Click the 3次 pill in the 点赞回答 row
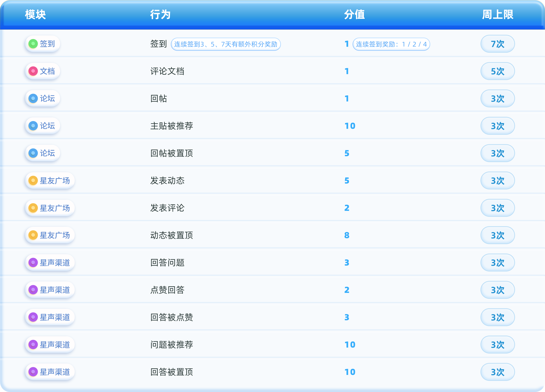The width and height of the screenshot is (545, 392). 498,290
